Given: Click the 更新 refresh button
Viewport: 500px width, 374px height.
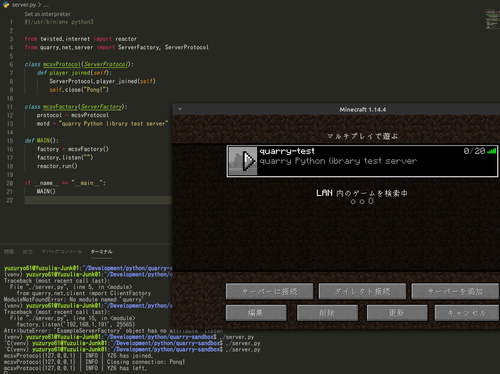Looking at the screenshot, I should coord(397,313).
